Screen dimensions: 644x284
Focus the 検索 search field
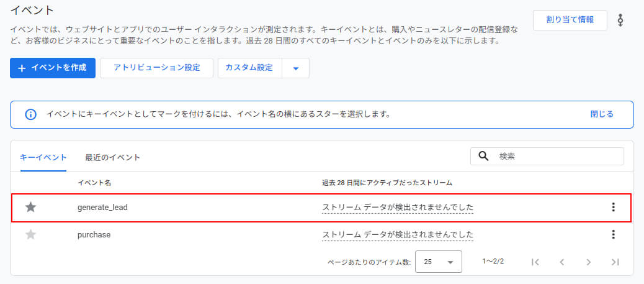tap(557, 157)
